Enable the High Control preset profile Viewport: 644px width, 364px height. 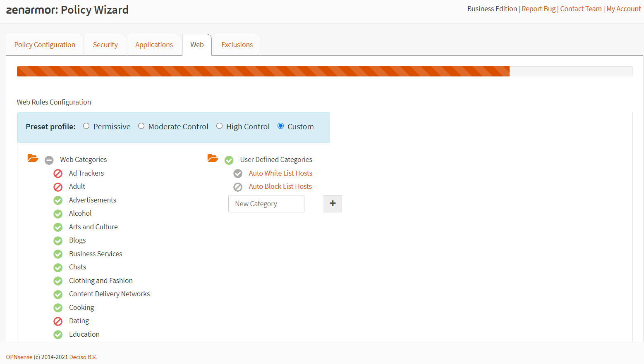click(219, 126)
